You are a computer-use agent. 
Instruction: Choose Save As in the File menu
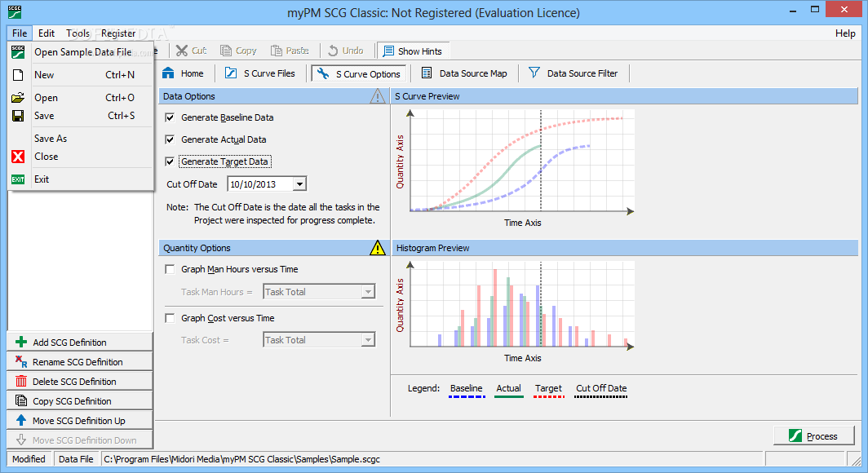[81, 139]
